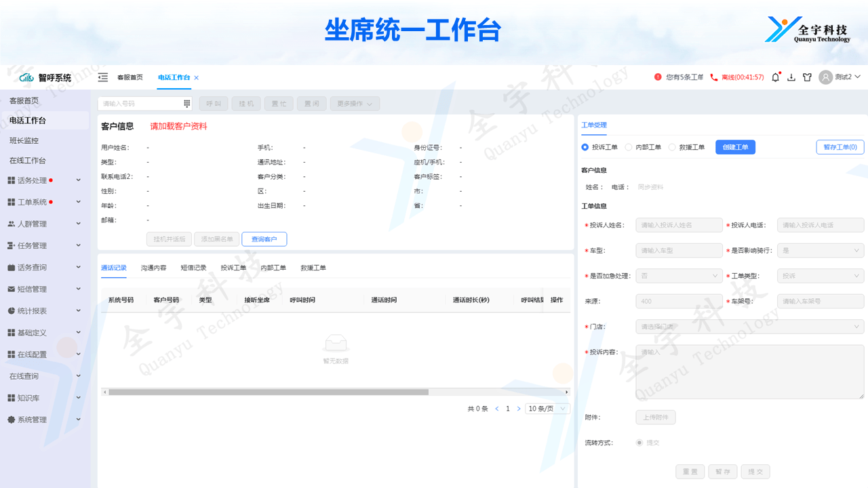Viewport: 868px width, 488px height.
Task: Switch to the 沟通内容 tab
Action: (x=153, y=268)
